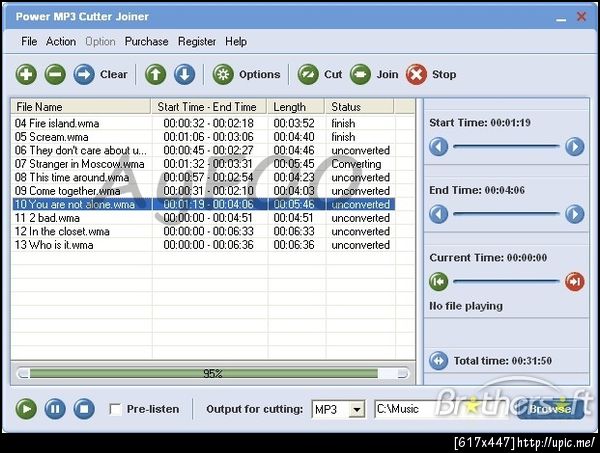The height and width of the screenshot is (453, 600).
Task: Select 05 Scream.wma row
Action: (x=204, y=137)
